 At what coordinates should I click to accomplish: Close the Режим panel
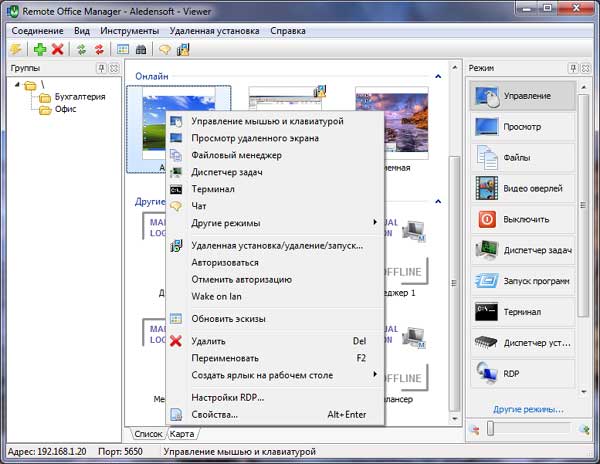pyautogui.click(x=585, y=68)
